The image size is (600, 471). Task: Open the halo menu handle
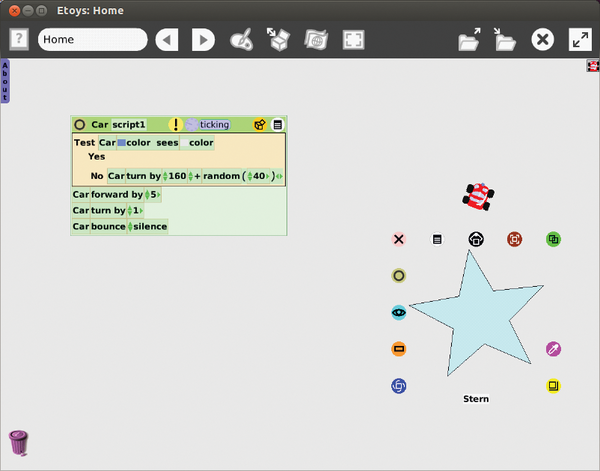coord(437,240)
